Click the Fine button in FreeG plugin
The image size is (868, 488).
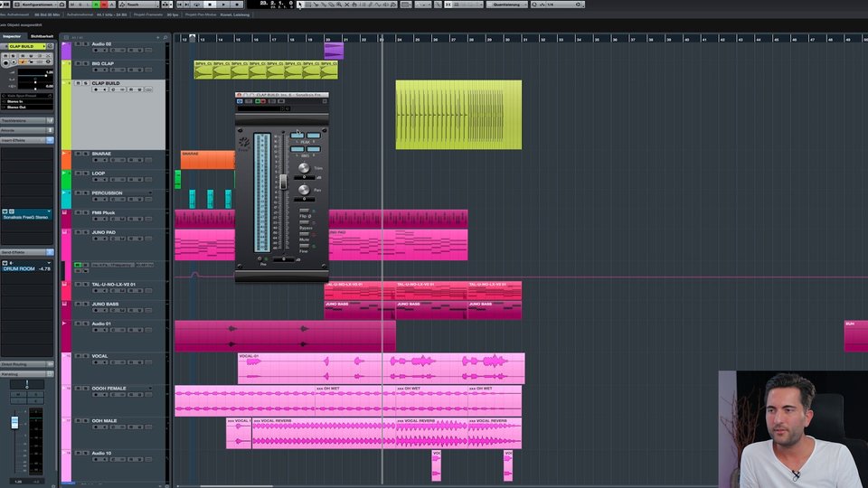click(305, 246)
